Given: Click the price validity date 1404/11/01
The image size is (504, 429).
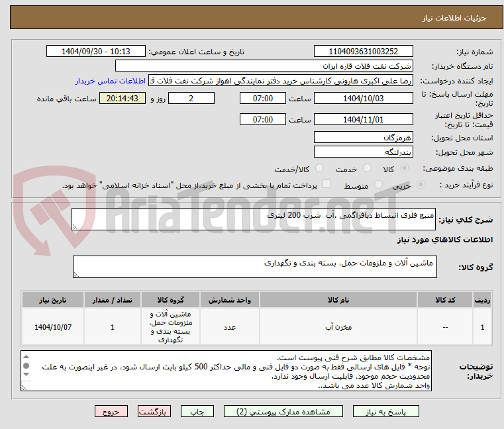Looking at the screenshot, I should pyautogui.click(x=363, y=120).
